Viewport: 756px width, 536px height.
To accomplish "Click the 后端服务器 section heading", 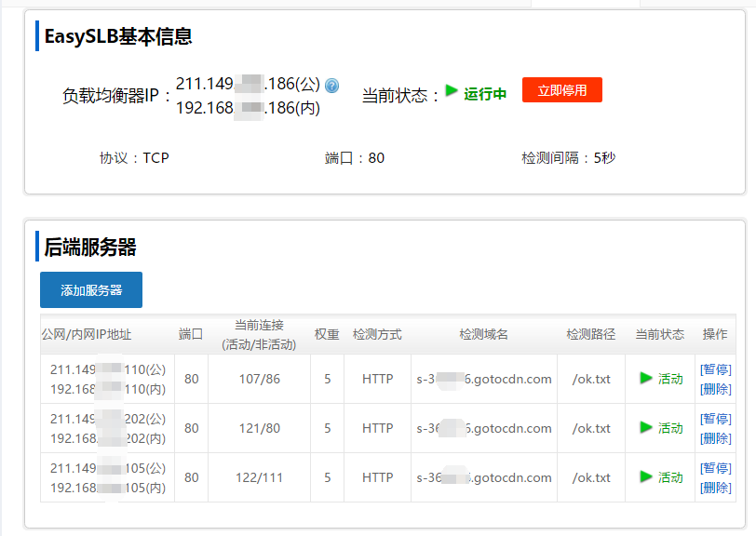I will tap(90, 247).
